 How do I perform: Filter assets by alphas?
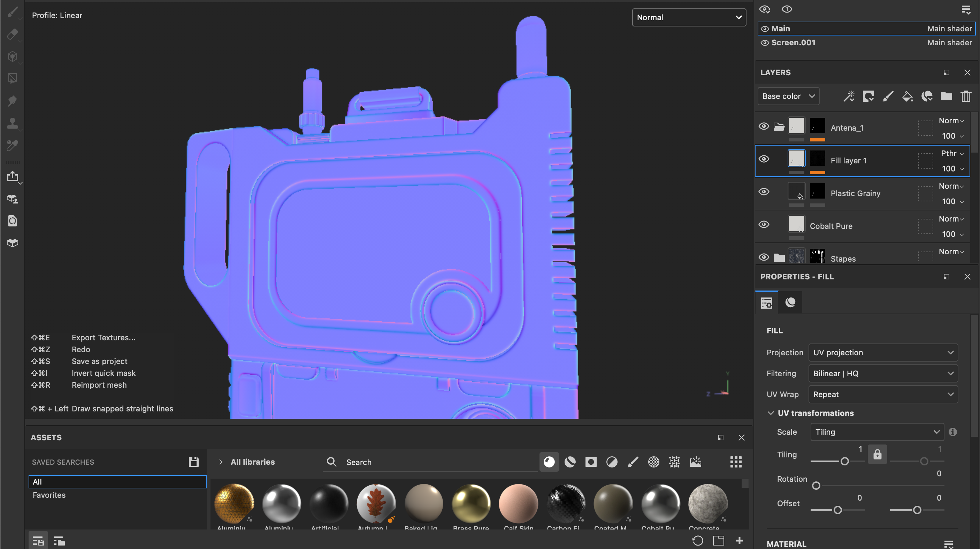coord(653,462)
